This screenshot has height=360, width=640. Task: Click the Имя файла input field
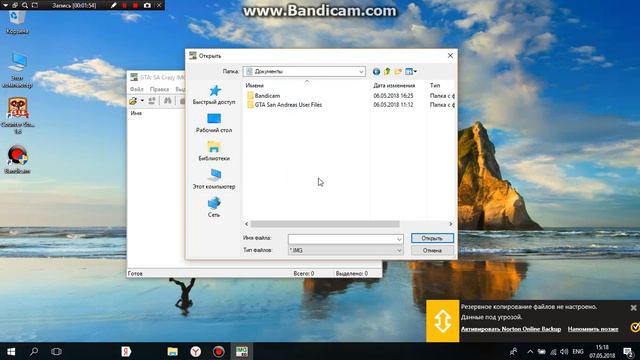[x=342, y=239]
